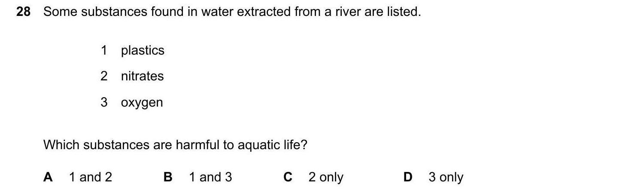Click the word "Which" in the question
The width and height of the screenshot is (644, 193).
click(x=61, y=145)
